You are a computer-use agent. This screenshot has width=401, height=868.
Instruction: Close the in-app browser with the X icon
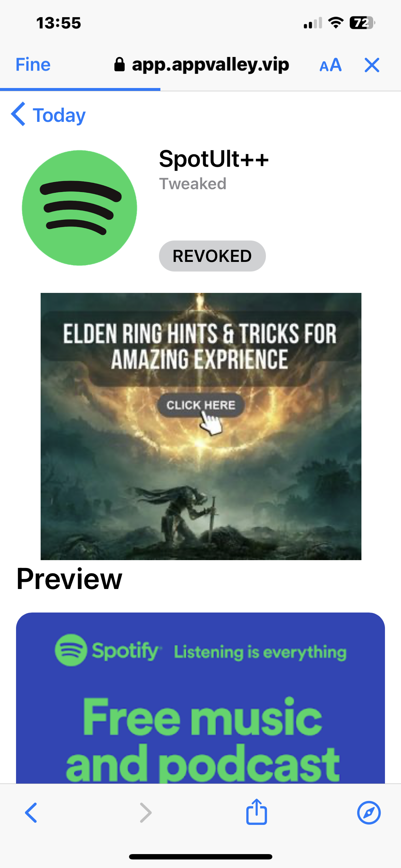click(372, 65)
